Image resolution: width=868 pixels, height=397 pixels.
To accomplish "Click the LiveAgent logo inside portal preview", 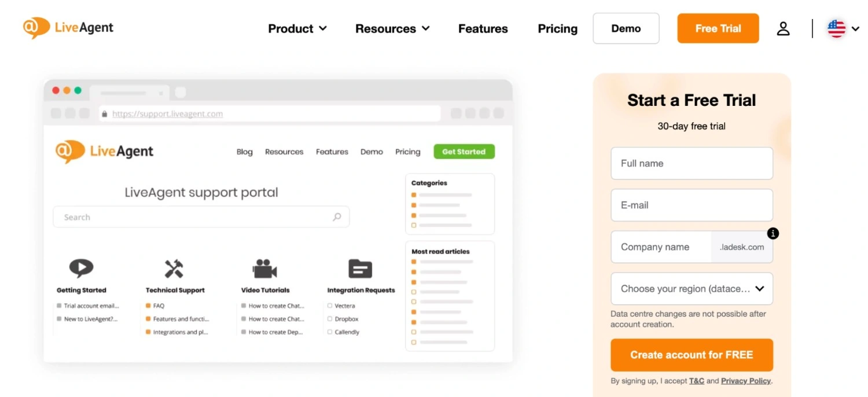I will (x=104, y=152).
